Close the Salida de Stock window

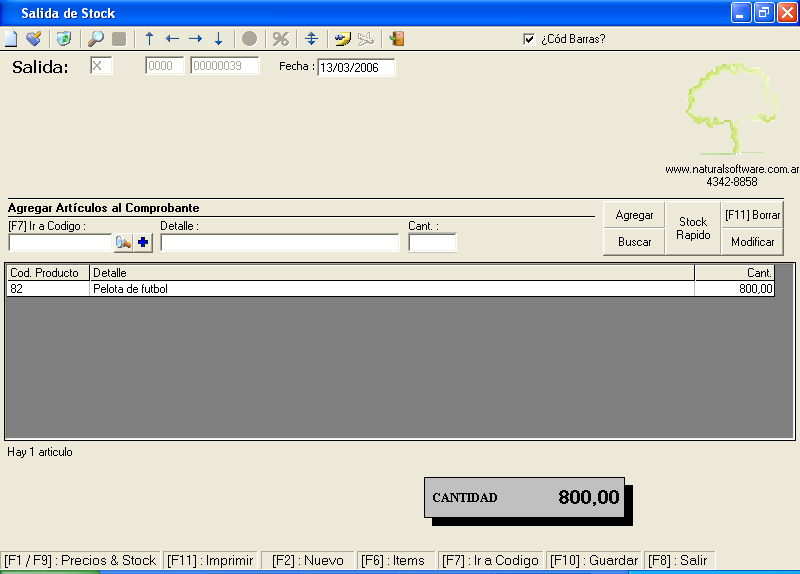pyautogui.click(x=787, y=13)
